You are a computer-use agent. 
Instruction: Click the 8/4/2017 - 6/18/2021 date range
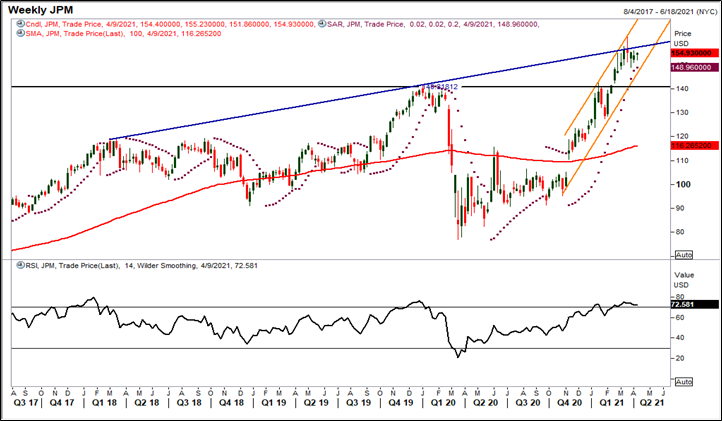670,12
